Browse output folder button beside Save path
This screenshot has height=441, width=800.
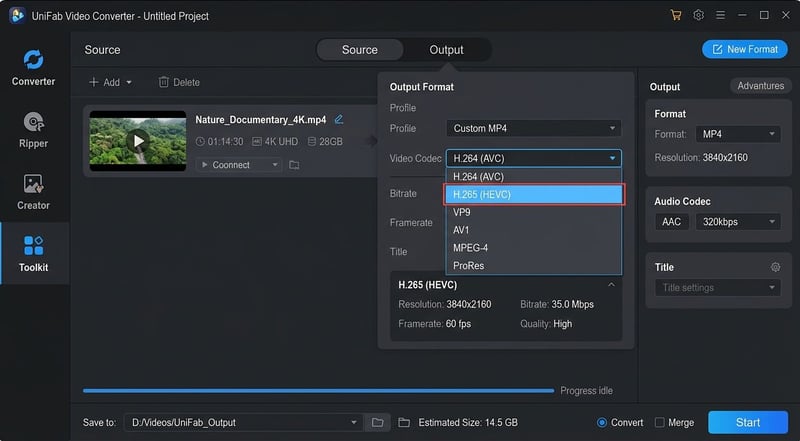[378, 422]
